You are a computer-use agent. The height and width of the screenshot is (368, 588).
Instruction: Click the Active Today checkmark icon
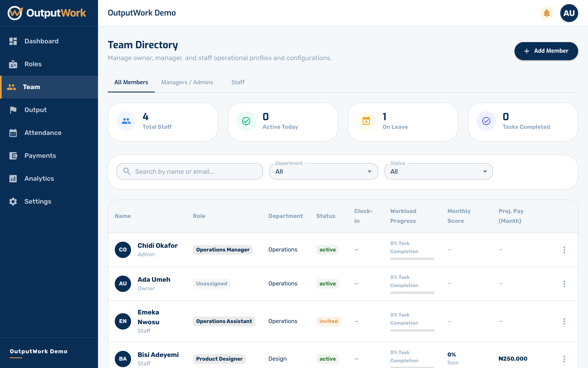(246, 121)
